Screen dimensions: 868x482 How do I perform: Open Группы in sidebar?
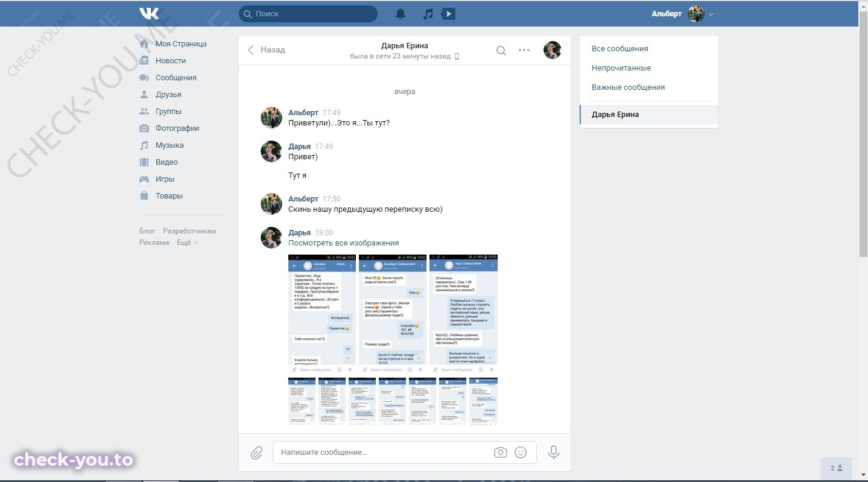[x=168, y=112]
